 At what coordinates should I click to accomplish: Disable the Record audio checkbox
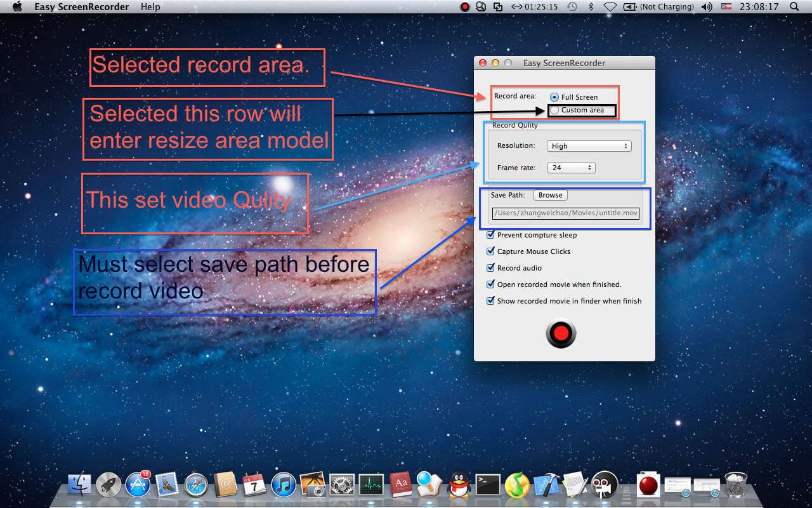490,267
